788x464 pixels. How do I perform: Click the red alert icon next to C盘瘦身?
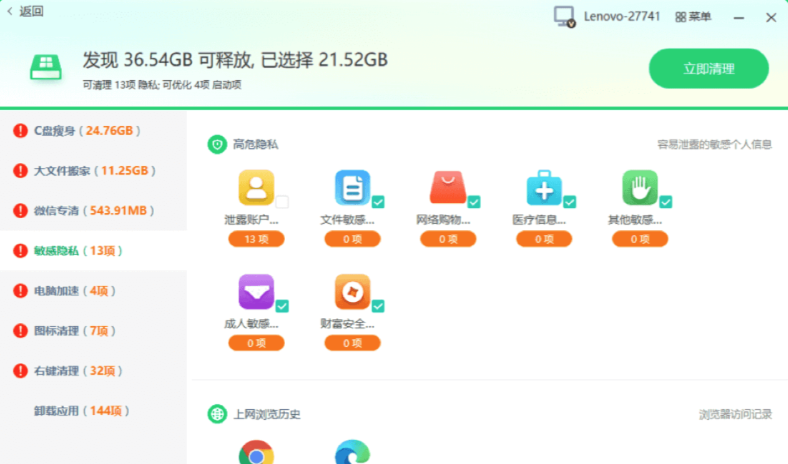[x=20, y=131]
